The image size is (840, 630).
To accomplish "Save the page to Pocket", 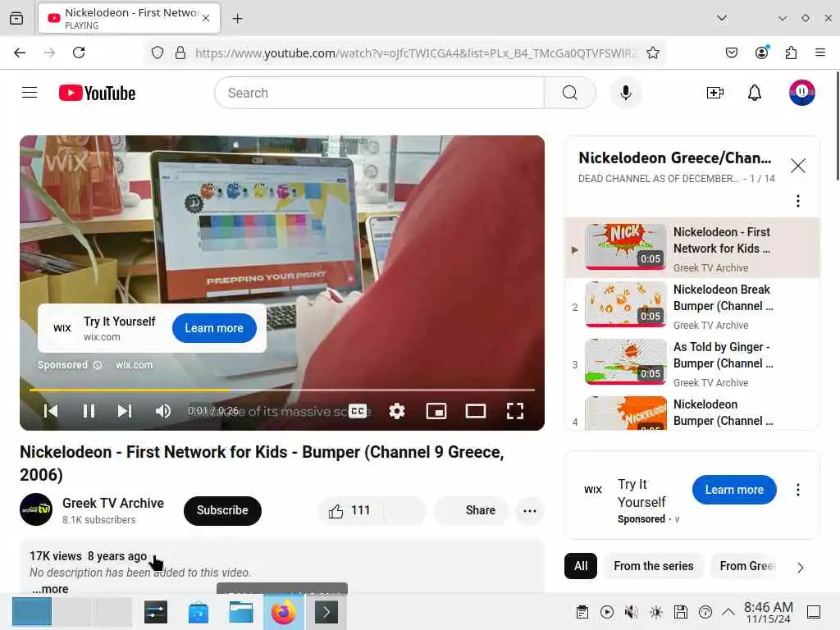I will [731, 52].
